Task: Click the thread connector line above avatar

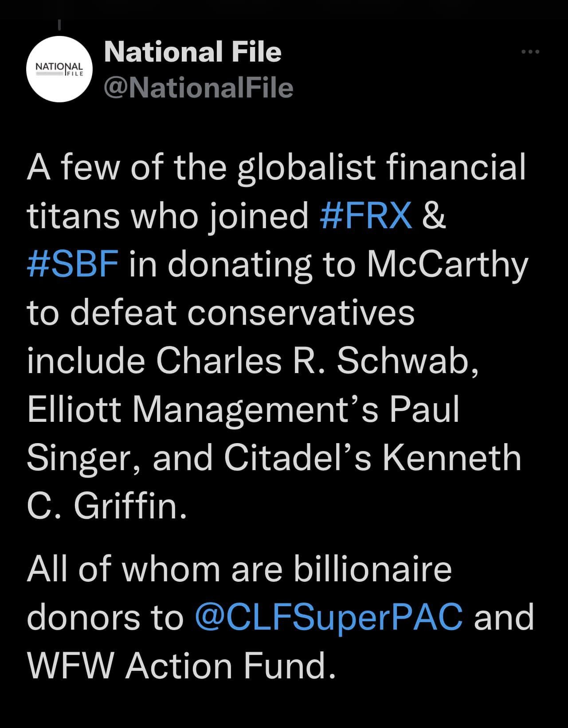Action: coord(60,26)
